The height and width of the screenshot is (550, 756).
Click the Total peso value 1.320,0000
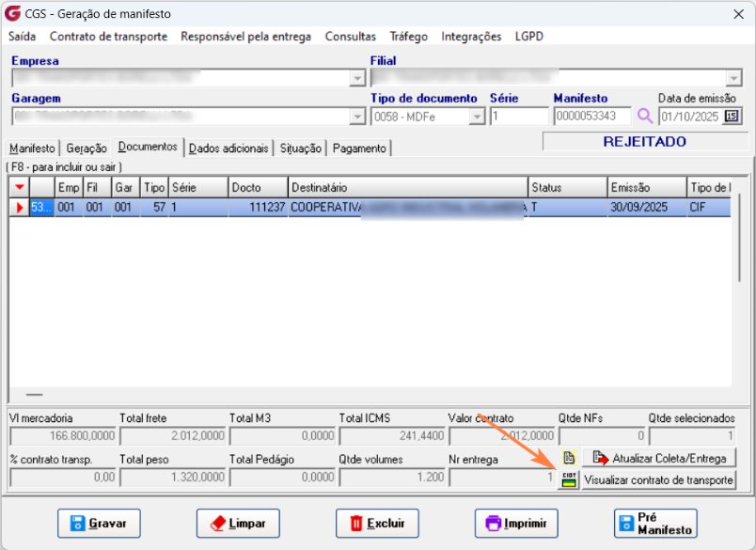[173, 478]
